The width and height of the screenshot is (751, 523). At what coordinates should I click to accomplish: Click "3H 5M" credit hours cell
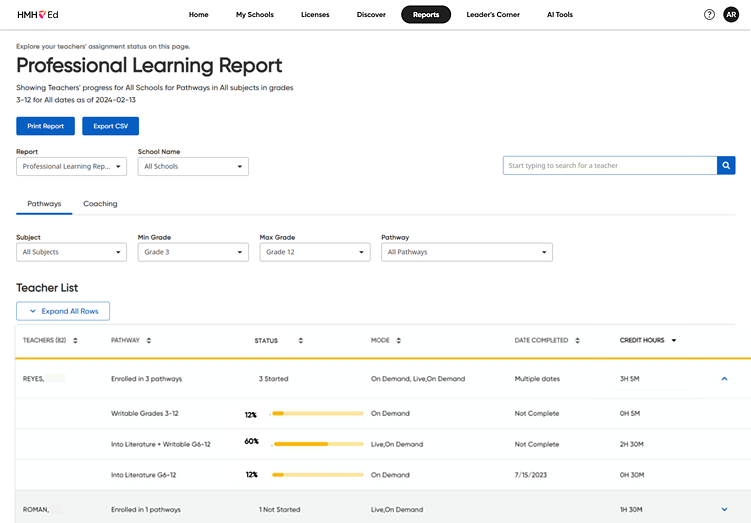(x=629, y=379)
